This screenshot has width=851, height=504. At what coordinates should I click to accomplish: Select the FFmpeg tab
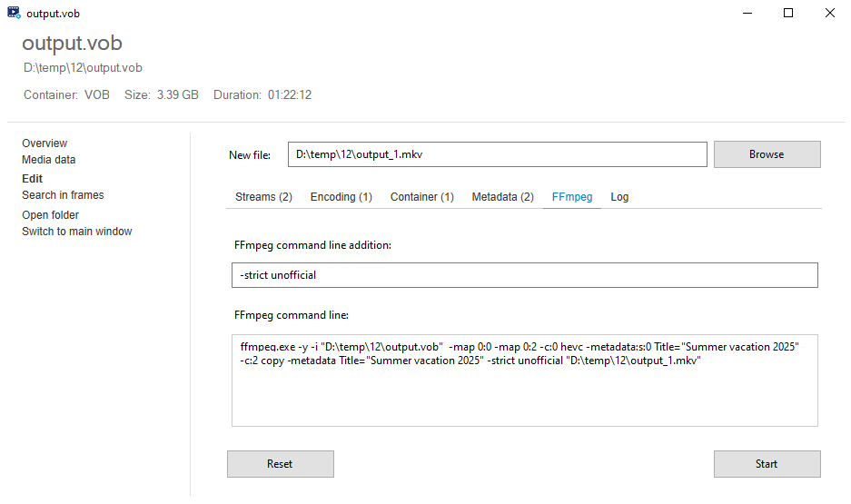(x=572, y=197)
